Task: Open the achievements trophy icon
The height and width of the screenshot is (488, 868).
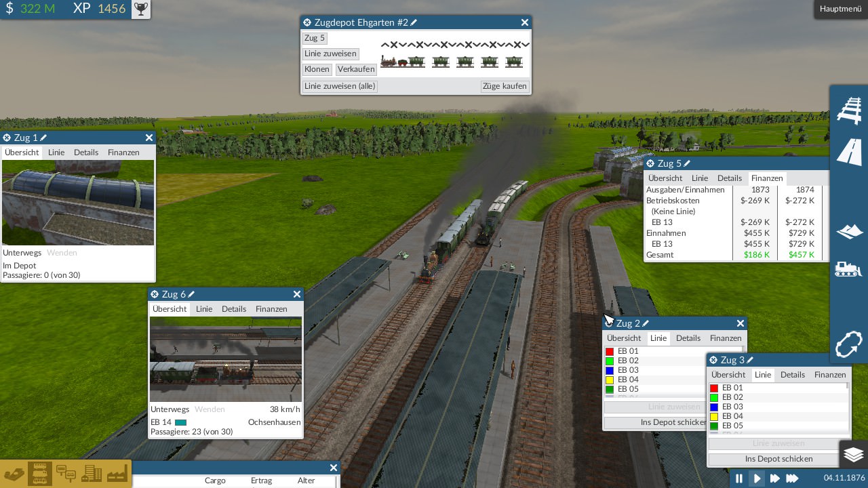Action: [x=140, y=9]
